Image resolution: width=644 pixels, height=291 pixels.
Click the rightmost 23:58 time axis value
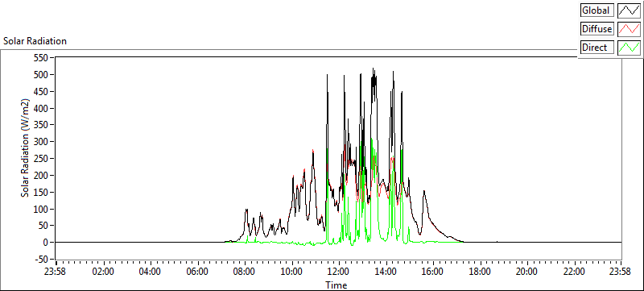point(621,272)
